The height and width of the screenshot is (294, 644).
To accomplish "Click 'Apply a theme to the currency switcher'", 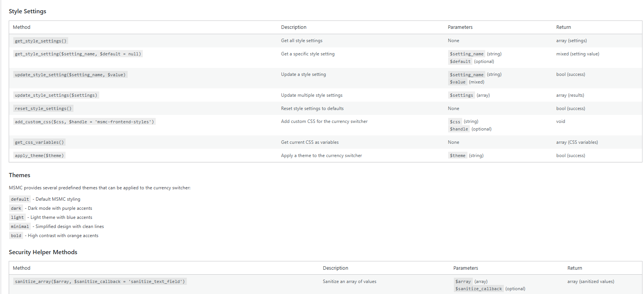I will [x=322, y=156].
